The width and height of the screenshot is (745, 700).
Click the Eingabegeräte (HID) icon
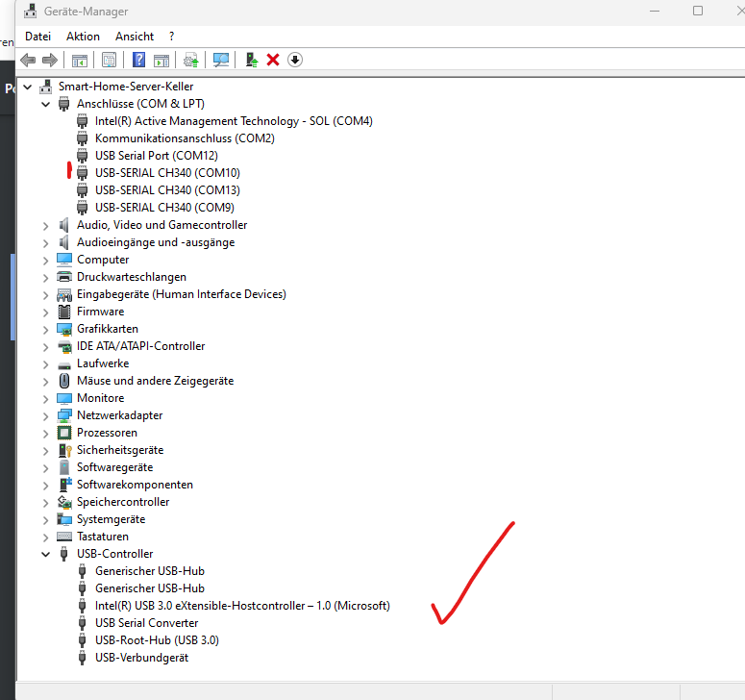tap(64, 294)
